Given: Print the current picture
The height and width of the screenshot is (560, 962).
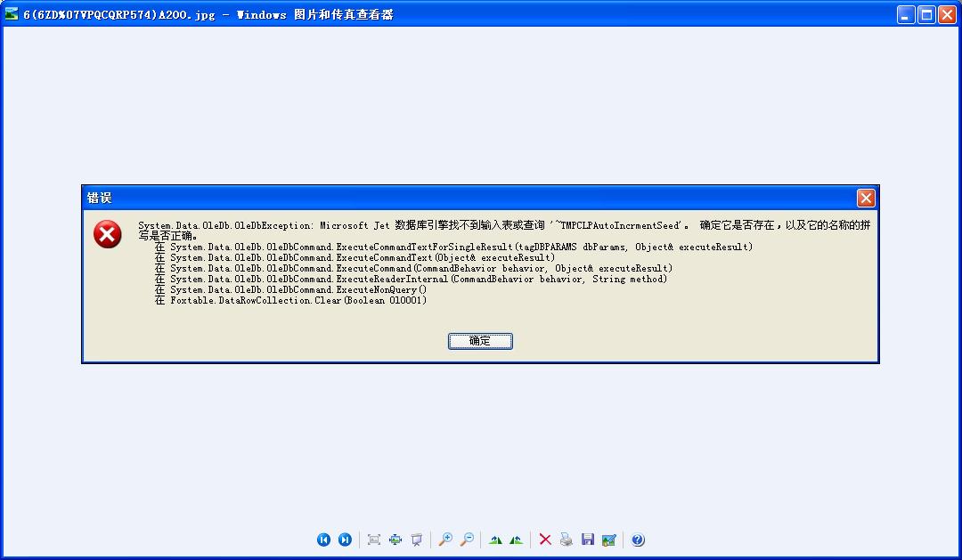Looking at the screenshot, I should pyautogui.click(x=567, y=540).
